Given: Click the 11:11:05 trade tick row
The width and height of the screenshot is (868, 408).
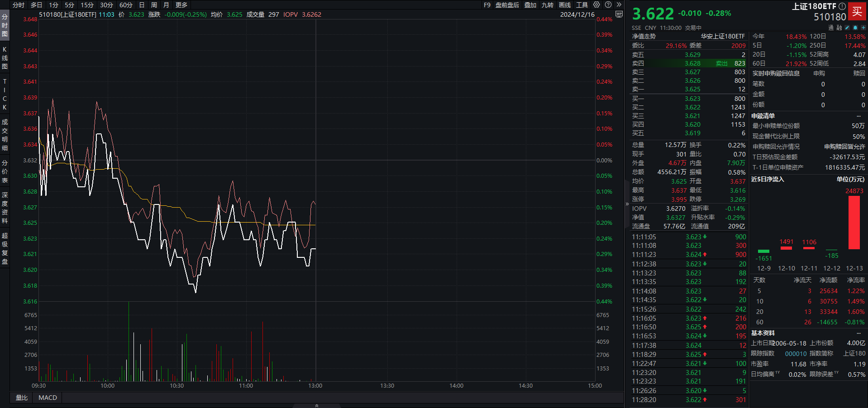Looking at the screenshot, I should coord(688,237).
